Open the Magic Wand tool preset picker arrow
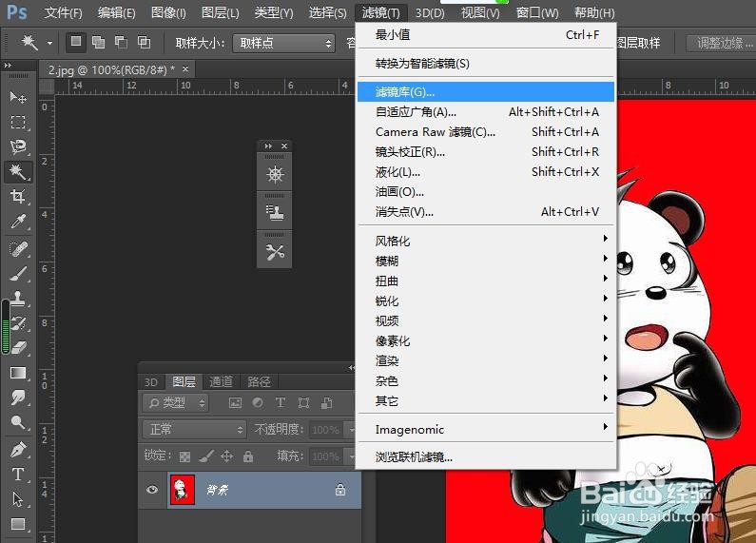756x543 pixels. coord(49,43)
